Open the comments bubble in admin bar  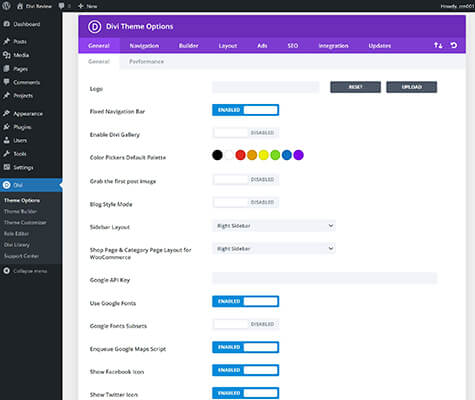point(61,6)
